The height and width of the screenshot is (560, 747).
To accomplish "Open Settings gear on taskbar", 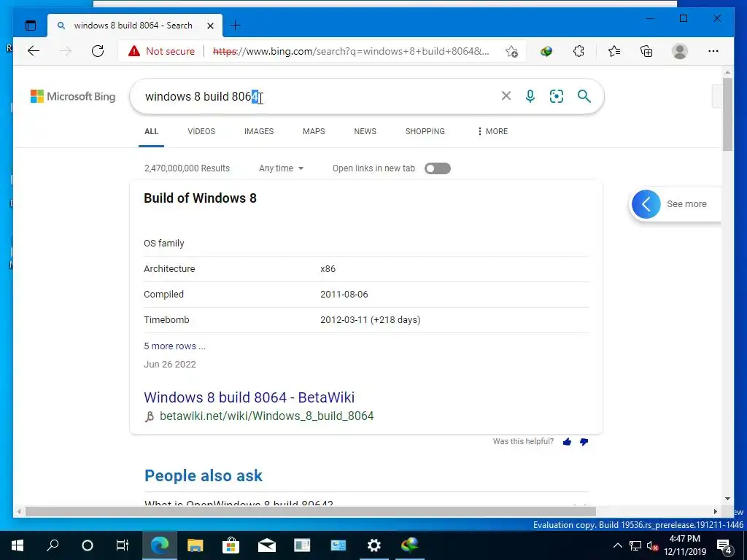I will (x=374, y=545).
